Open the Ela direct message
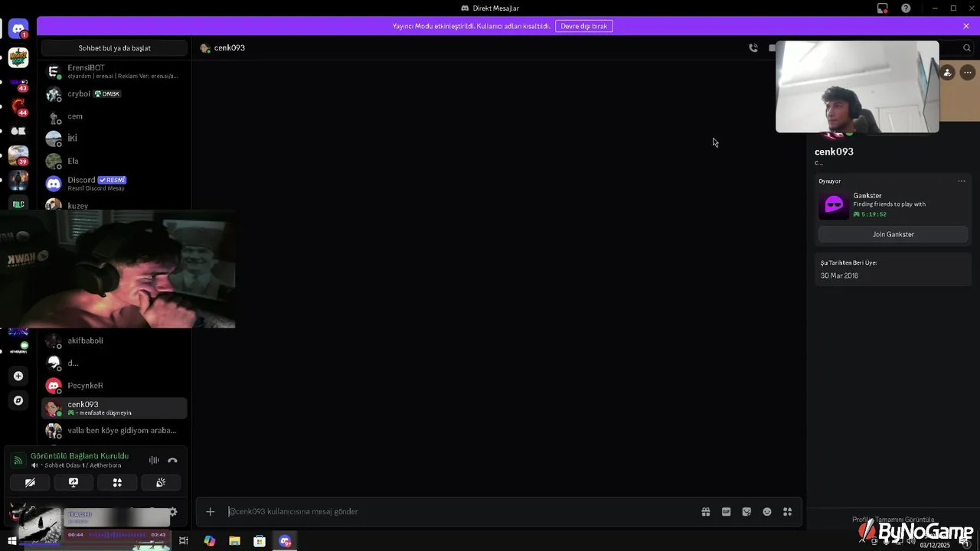This screenshot has width=980, height=551. [114, 161]
